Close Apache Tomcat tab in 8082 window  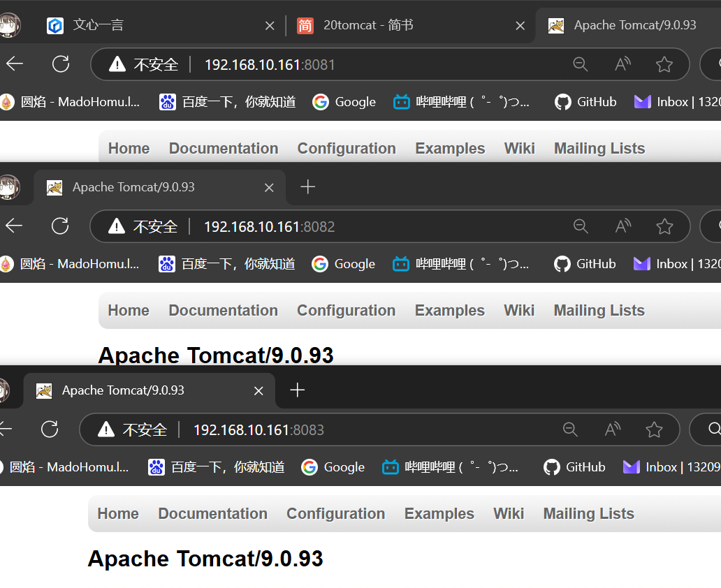[269, 188]
